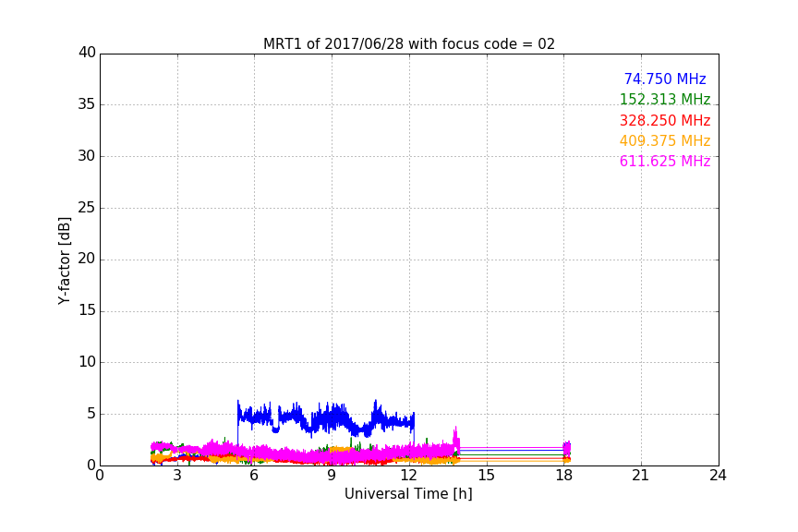Image resolution: width=798 pixels, height=532 pixels.
Task: Click the x-axis tick label 24
Action: tap(718, 476)
